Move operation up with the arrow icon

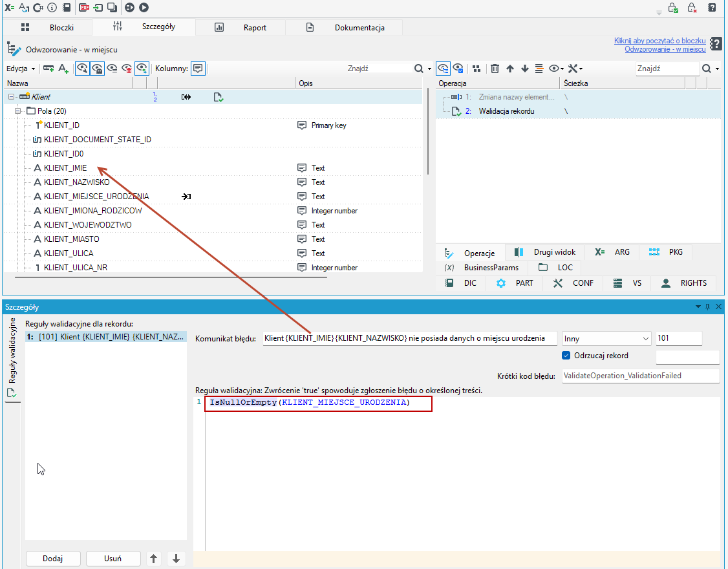[509, 69]
